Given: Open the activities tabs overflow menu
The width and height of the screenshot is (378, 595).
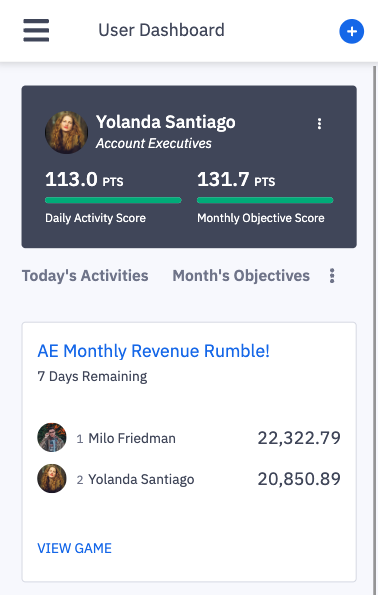Looking at the screenshot, I should [332, 276].
